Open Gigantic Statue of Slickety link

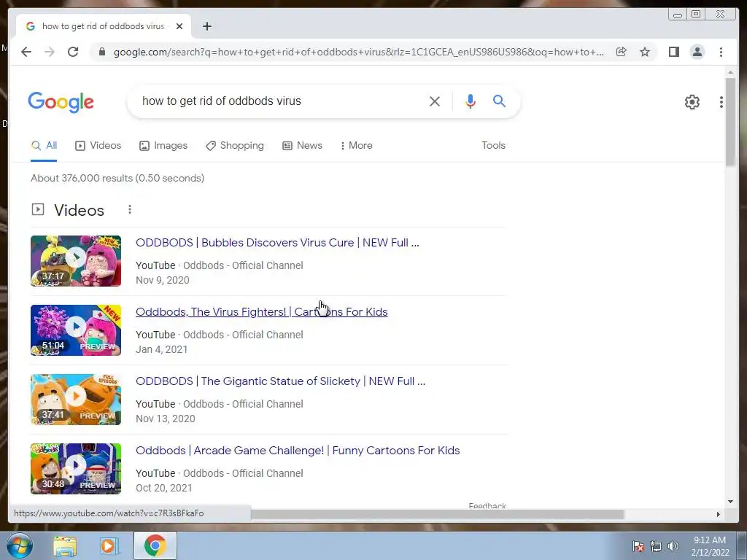[x=281, y=381]
